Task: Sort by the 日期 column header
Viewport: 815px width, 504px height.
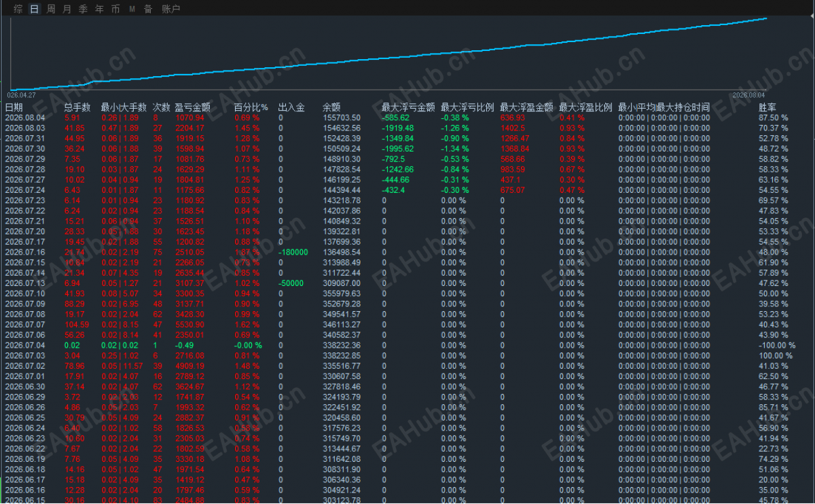Action: point(14,107)
